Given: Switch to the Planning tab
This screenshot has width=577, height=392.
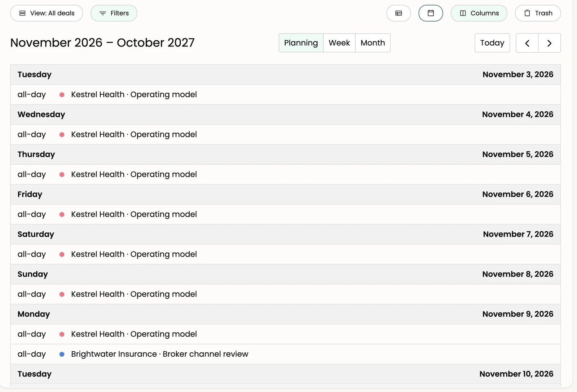Looking at the screenshot, I should tap(301, 43).
